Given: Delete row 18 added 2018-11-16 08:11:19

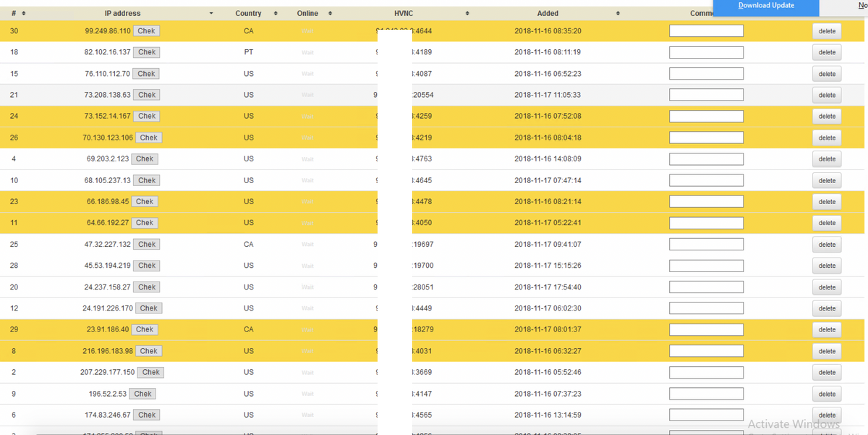Looking at the screenshot, I should 827,52.
